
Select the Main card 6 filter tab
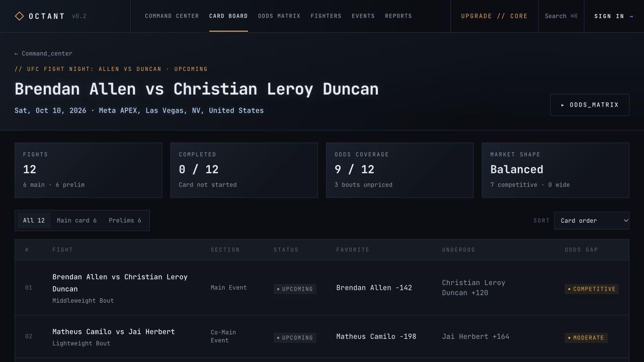[76, 220]
